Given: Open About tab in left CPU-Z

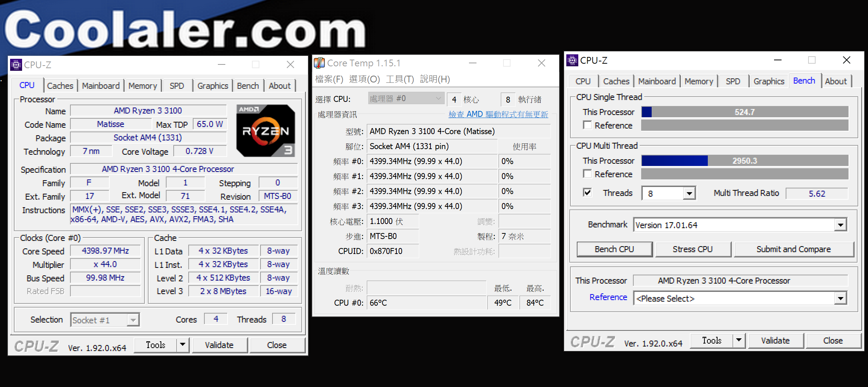Looking at the screenshot, I should point(280,86).
